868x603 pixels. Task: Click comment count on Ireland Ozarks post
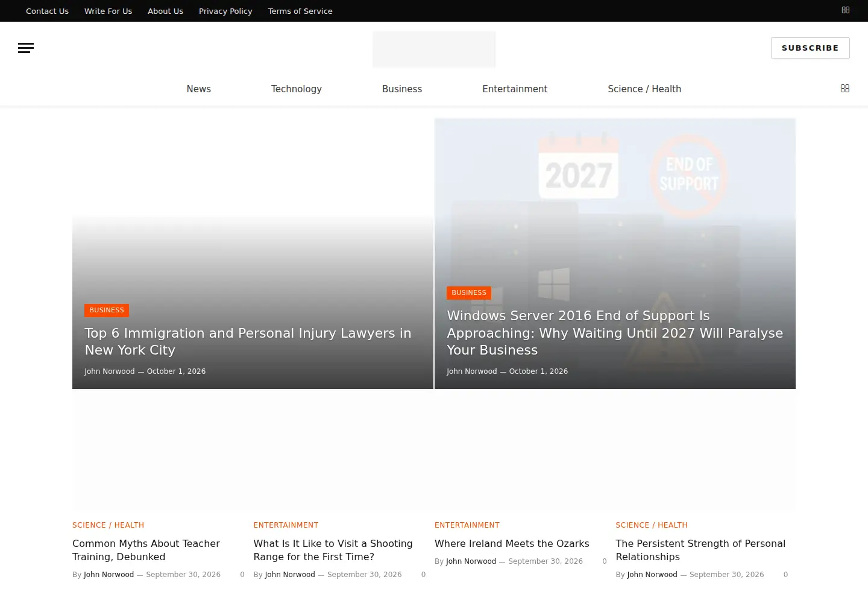[x=605, y=561]
